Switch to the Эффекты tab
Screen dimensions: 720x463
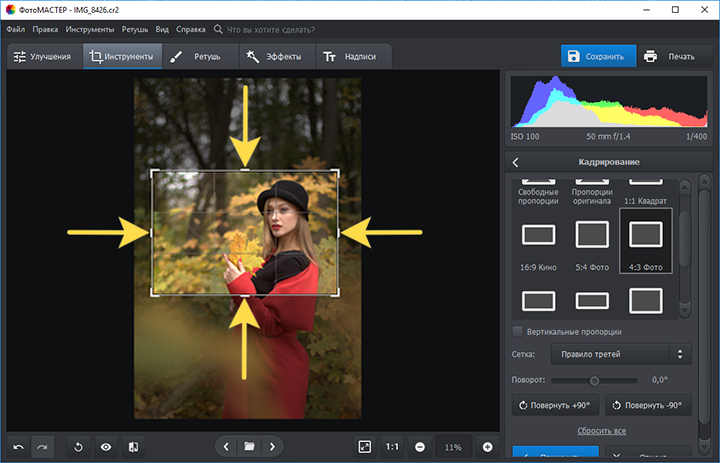click(277, 56)
